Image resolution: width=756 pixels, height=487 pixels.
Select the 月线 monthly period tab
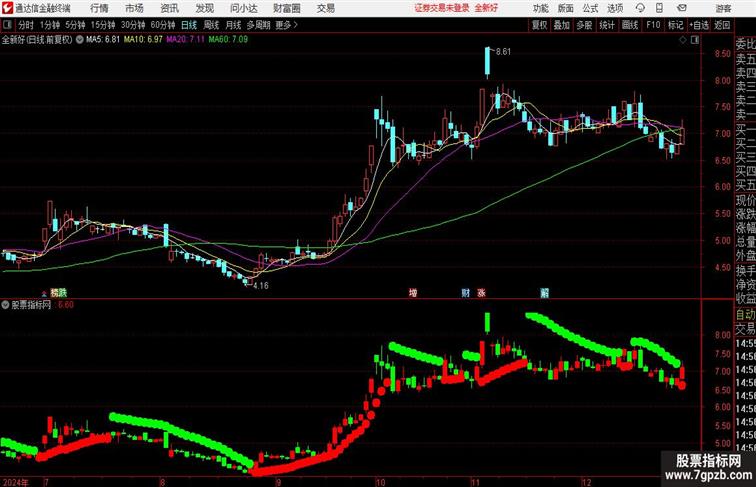[x=233, y=25]
